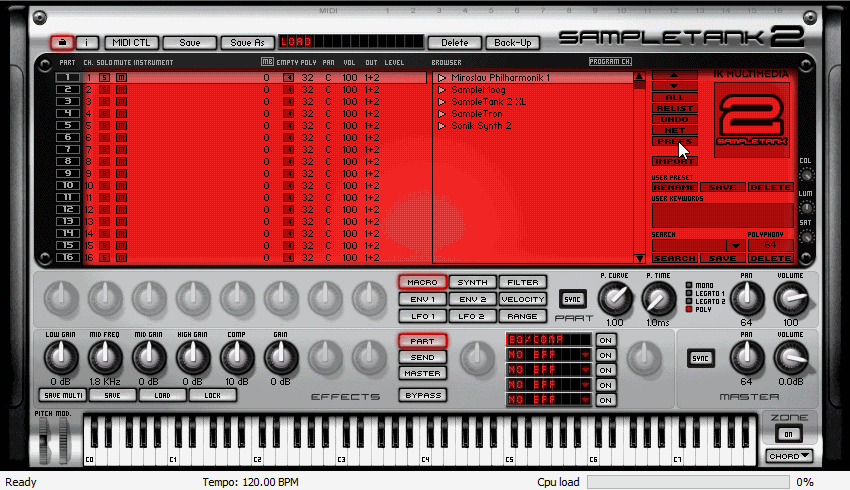This screenshot has width=850, height=490.
Task: Switch to the MACRO tab
Action: (x=422, y=282)
